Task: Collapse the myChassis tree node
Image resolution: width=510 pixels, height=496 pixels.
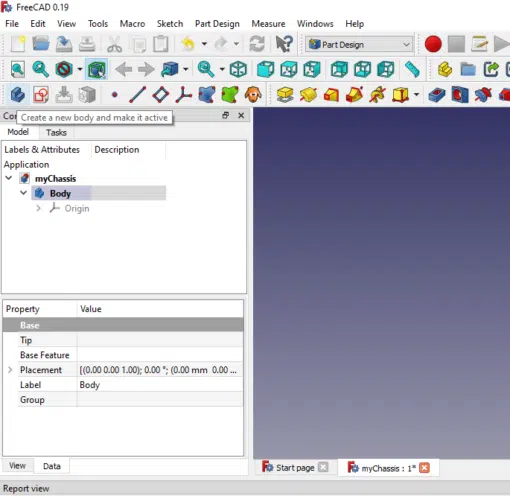Action: (x=9, y=178)
